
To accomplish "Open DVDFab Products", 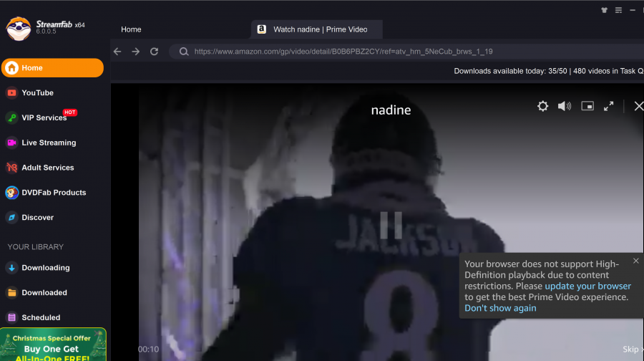I will pyautogui.click(x=54, y=193).
